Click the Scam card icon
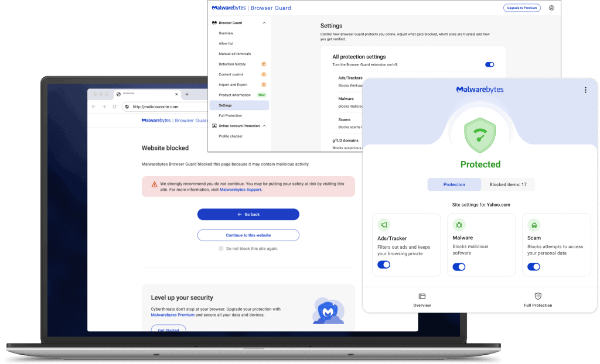Screen dimensions: 600x364 click(534, 225)
